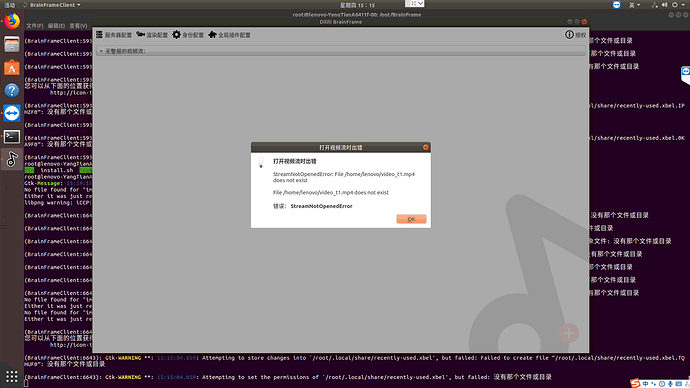Click the light bulb icon in dialog

(x=261, y=162)
